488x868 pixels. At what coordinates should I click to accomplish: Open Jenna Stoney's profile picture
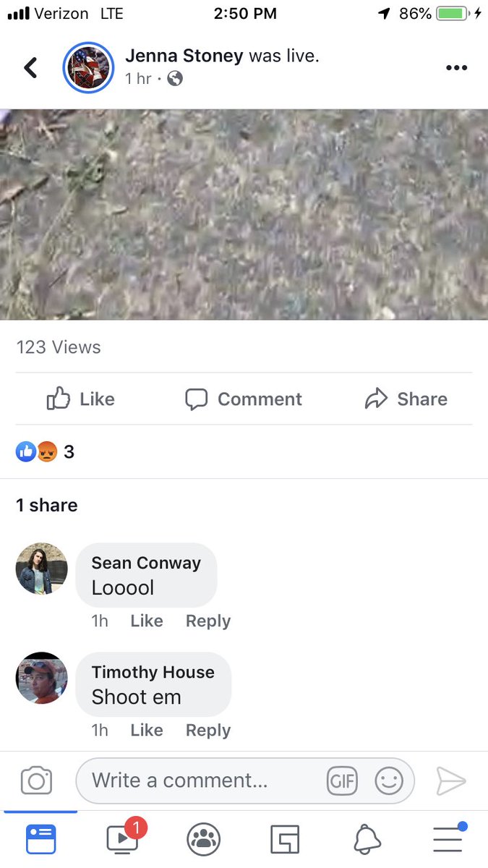(x=88, y=68)
